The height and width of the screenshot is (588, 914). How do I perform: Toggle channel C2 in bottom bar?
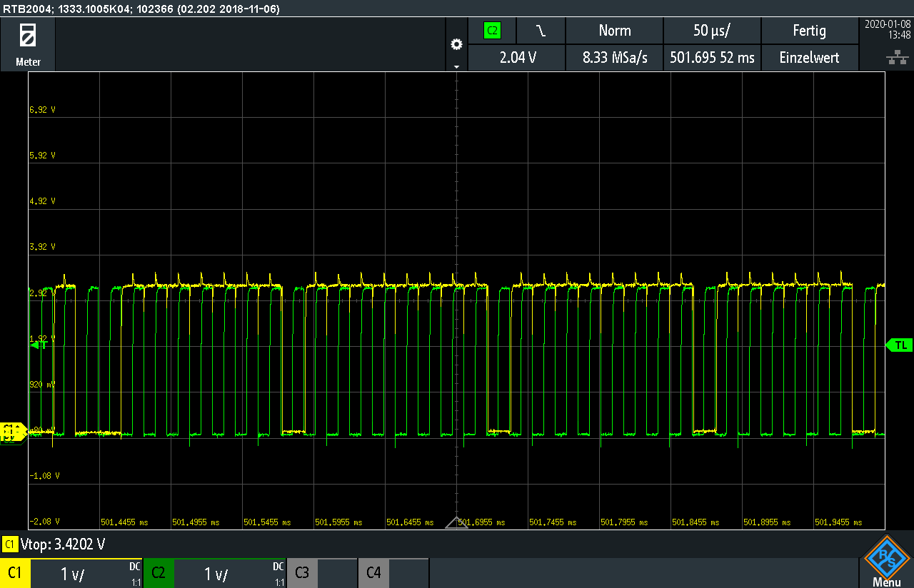[159, 573]
